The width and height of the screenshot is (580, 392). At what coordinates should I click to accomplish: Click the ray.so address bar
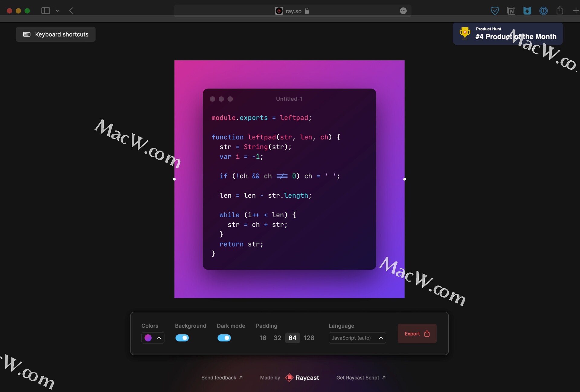(292, 11)
